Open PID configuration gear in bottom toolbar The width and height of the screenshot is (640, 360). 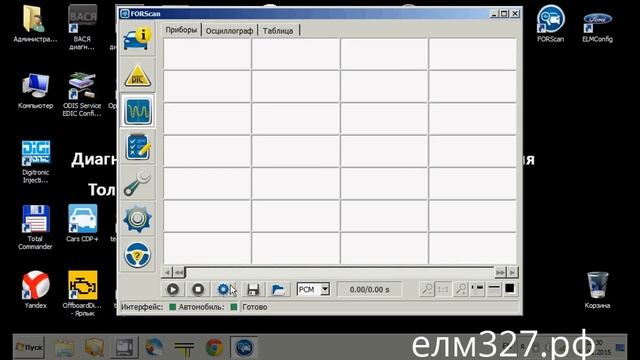[x=223, y=289]
